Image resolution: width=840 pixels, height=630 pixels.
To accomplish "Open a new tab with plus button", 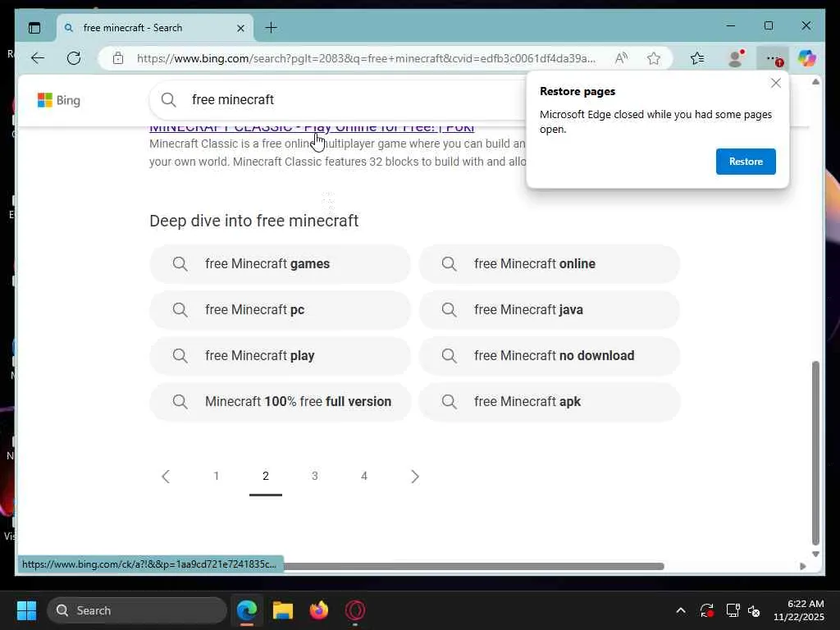I will (x=271, y=27).
